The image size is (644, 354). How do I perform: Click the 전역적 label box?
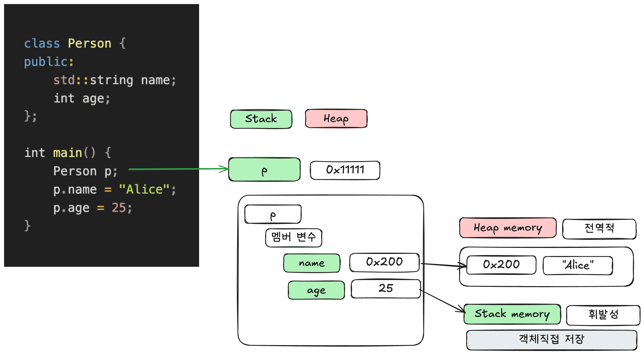(x=599, y=229)
